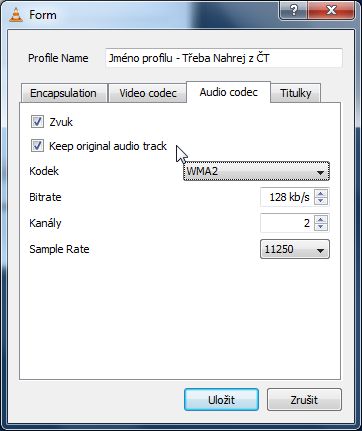Switch to the Encapsulation tab
The image size is (362, 431).
coord(63,93)
